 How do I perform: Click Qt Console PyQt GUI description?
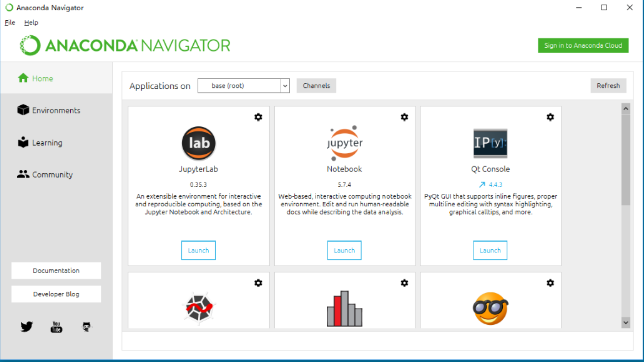[490, 204]
